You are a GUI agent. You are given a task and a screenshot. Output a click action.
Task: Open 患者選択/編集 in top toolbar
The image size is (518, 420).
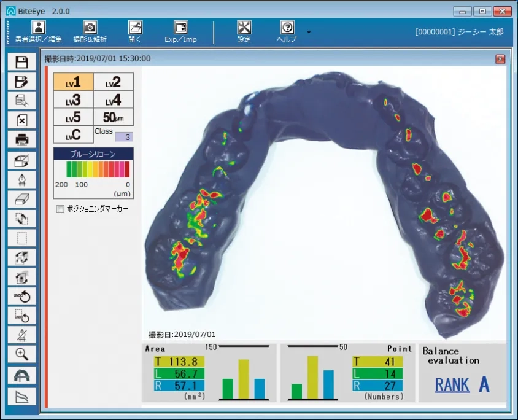(38, 32)
